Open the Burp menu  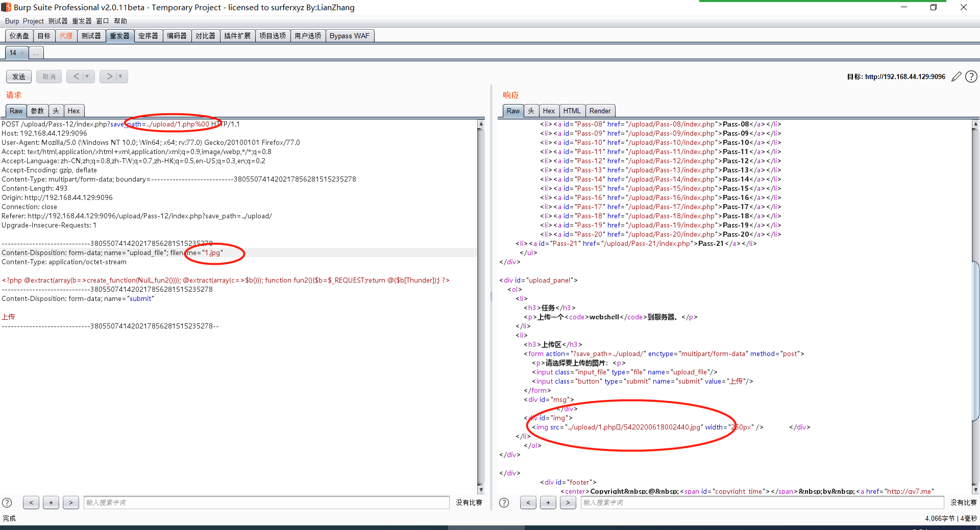[12, 21]
